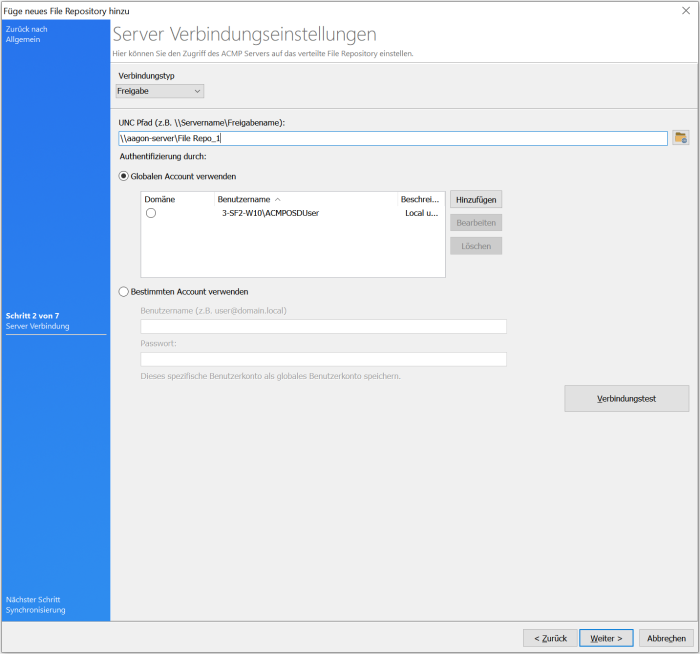Click the sort arrow on Benutzername column
The height and width of the screenshot is (654, 700).
[x=277, y=200]
